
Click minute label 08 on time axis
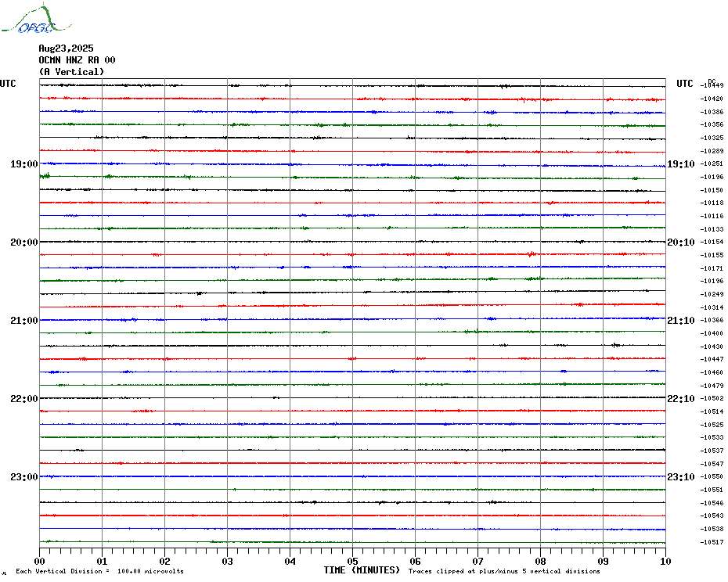(540, 561)
